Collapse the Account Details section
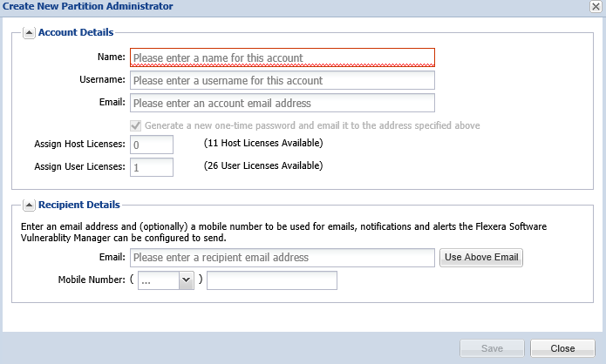This screenshot has height=364, width=606. 29,33
